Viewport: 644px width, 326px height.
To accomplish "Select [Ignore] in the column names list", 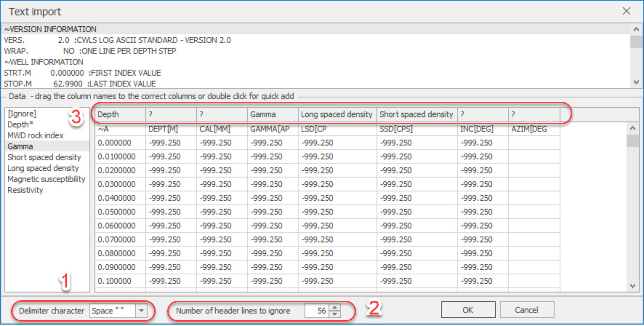I will [47, 114].
